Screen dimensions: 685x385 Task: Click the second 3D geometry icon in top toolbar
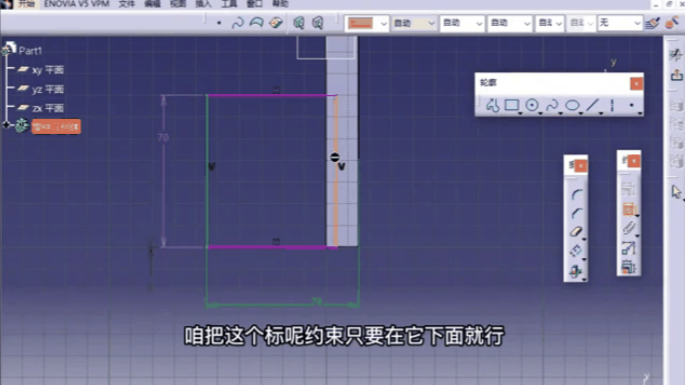[318, 23]
